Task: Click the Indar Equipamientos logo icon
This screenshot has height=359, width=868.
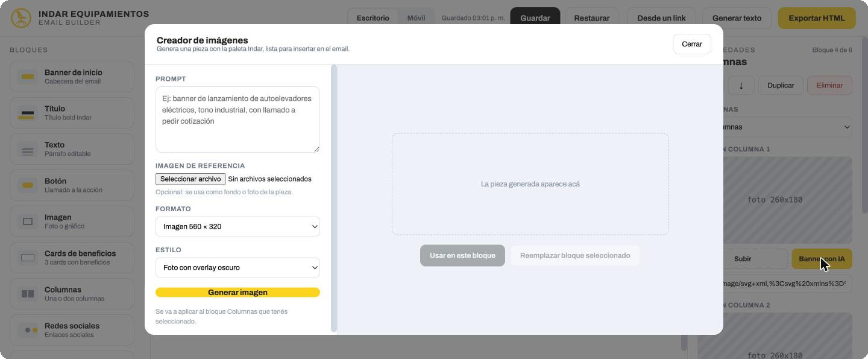Action: (21, 18)
